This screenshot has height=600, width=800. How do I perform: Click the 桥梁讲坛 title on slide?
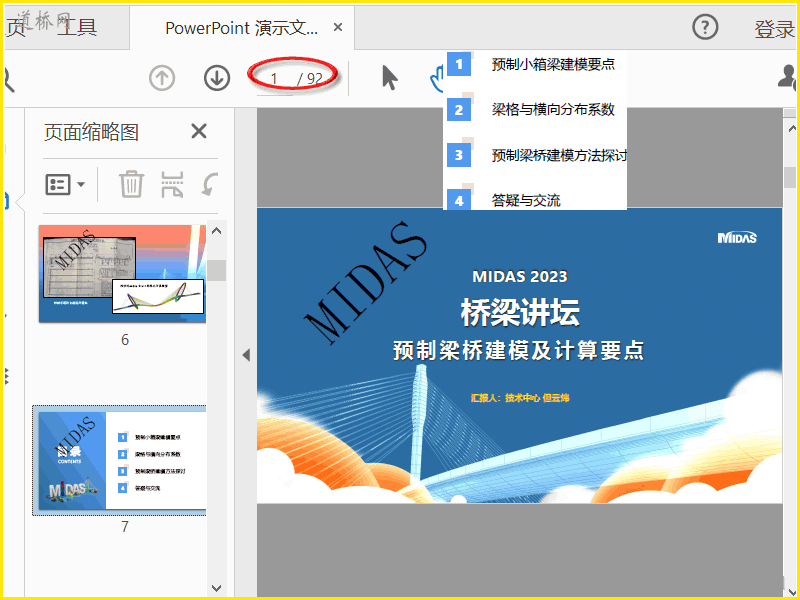520,312
